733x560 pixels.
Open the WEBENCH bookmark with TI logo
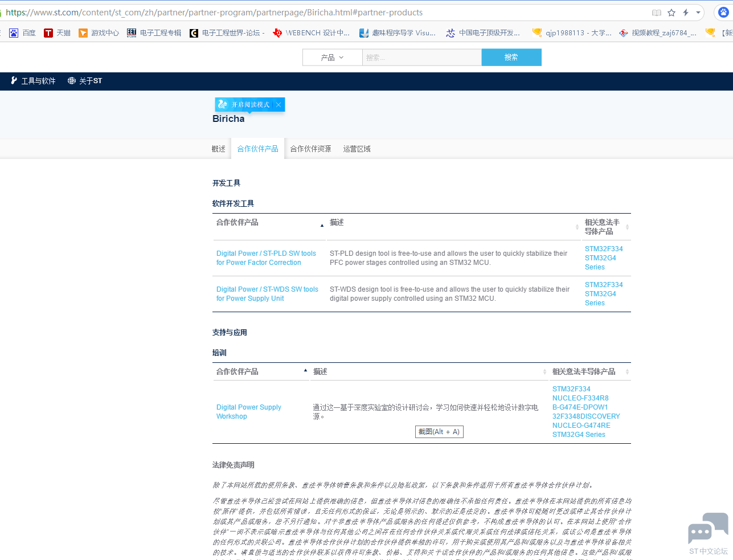312,33
